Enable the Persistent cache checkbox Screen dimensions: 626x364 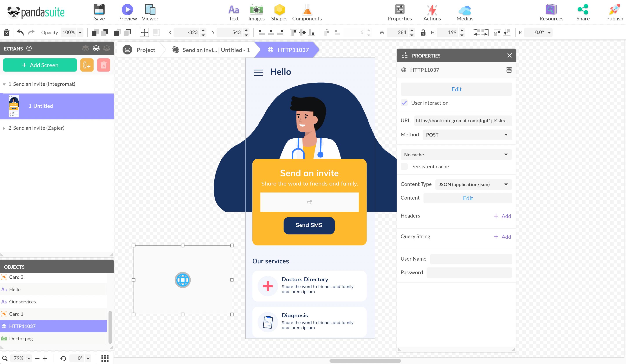404,167
